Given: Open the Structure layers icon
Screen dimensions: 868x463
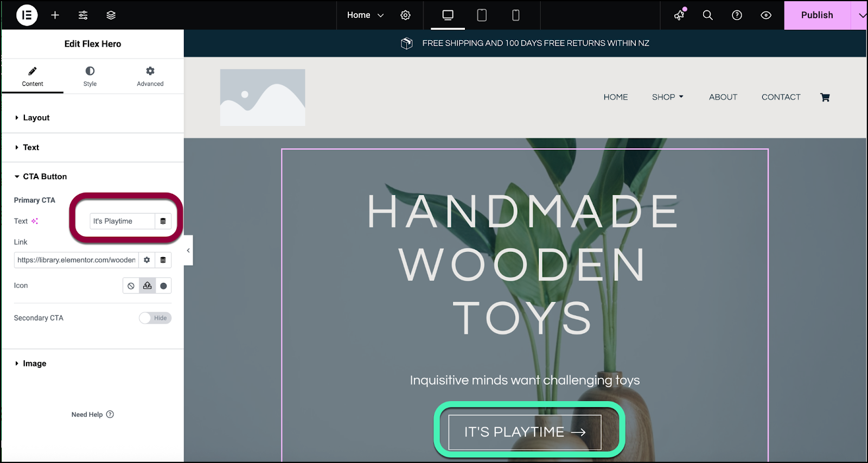Looking at the screenshot, I should (x=111, y=15).
